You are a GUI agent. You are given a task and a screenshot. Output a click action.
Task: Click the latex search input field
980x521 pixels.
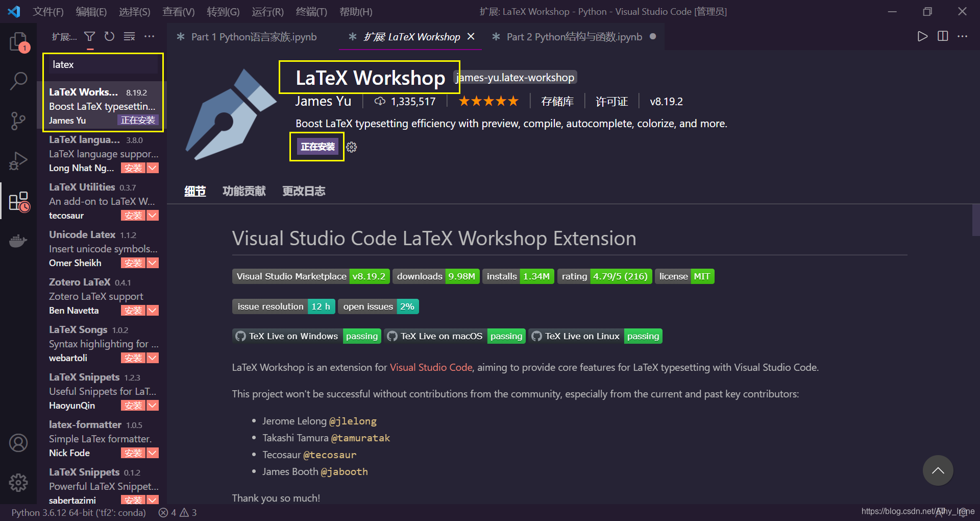point(103,65)
